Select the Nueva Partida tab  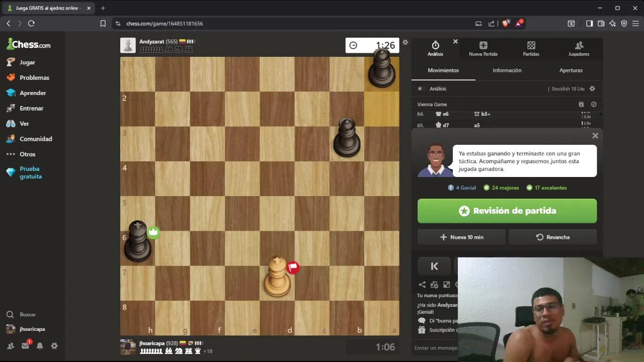483,49
